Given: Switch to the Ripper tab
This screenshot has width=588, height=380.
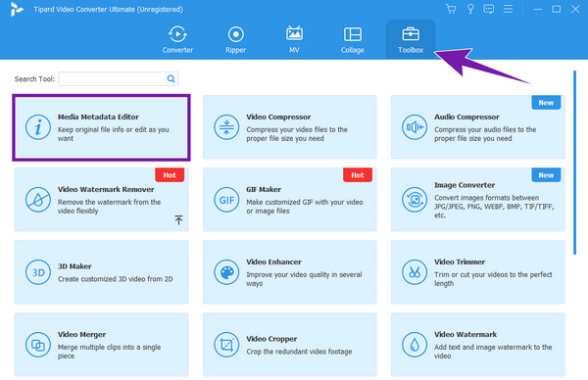Looking at the screenshot, I should click(235, 40).
